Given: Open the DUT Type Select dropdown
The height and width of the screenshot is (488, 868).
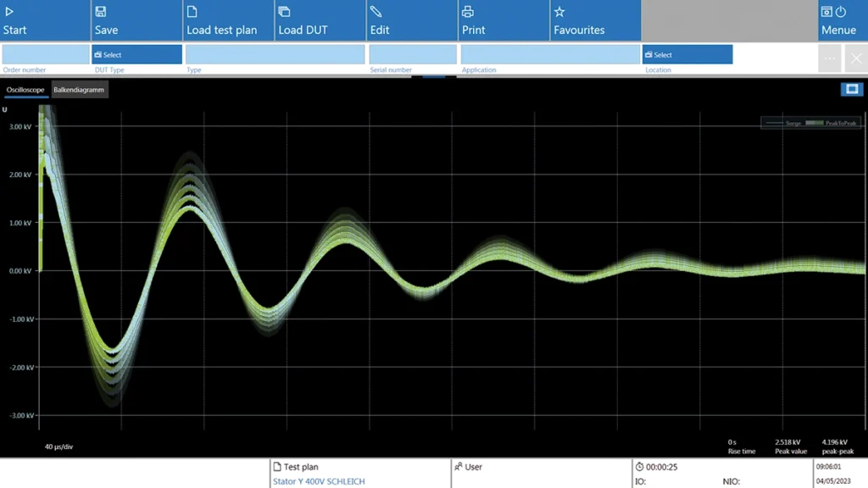Looking at the screenshot, I should coord(136,54).
